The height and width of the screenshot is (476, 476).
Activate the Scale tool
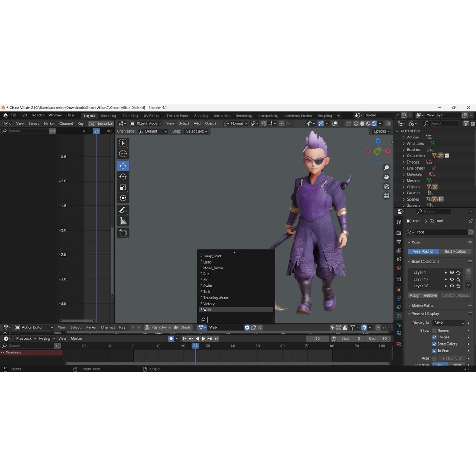123,187
